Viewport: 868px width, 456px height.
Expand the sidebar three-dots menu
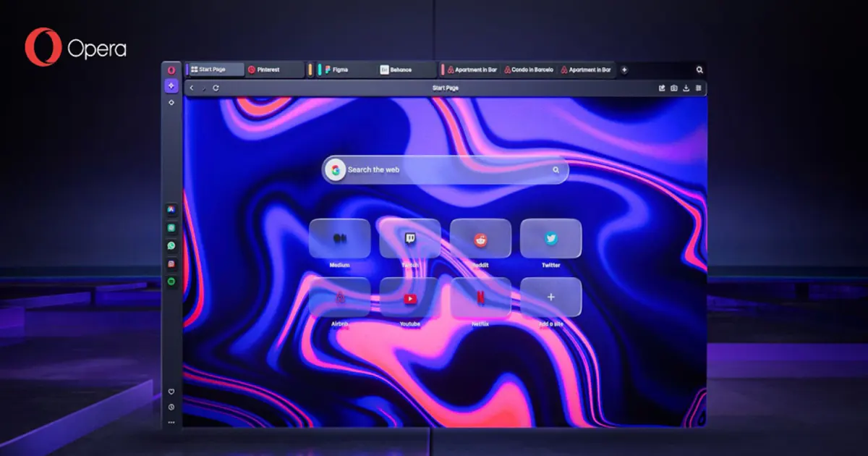[x=171, y=422]
